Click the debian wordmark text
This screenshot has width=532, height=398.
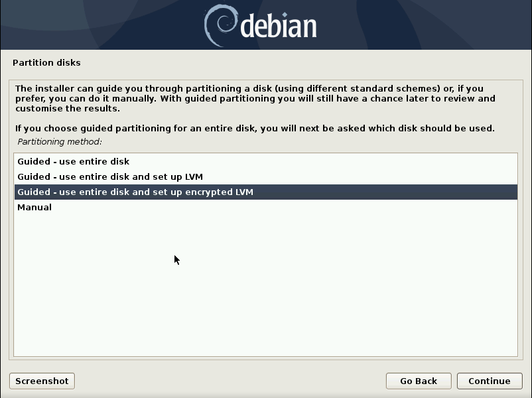pos(279,26)
